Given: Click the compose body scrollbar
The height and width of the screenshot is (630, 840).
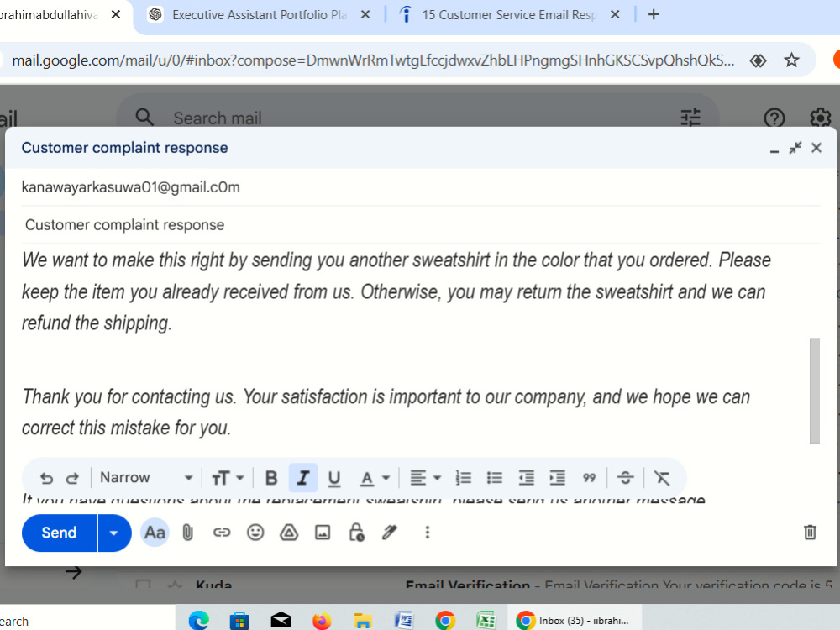Looking at the screenshot, I should click(814, 391).
